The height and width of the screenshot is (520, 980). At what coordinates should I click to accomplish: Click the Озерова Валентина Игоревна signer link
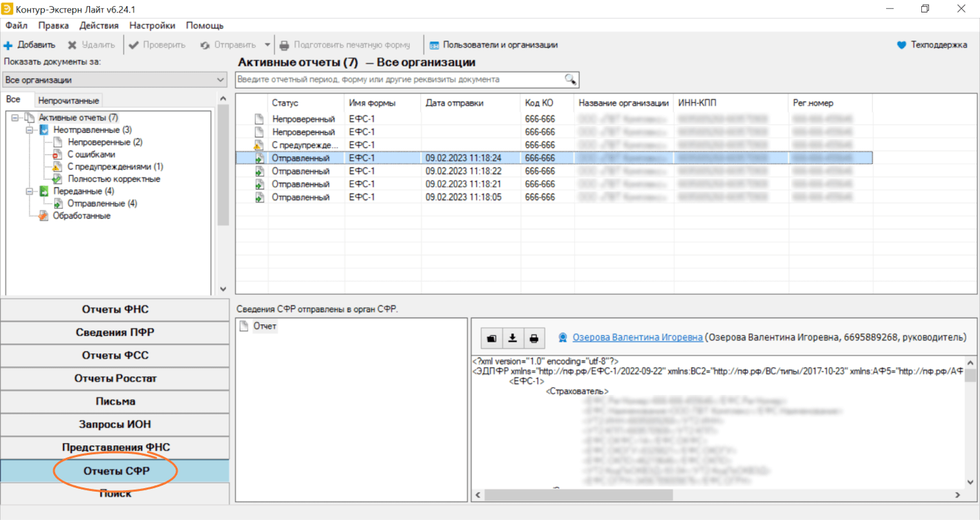[x=637, y=337]
